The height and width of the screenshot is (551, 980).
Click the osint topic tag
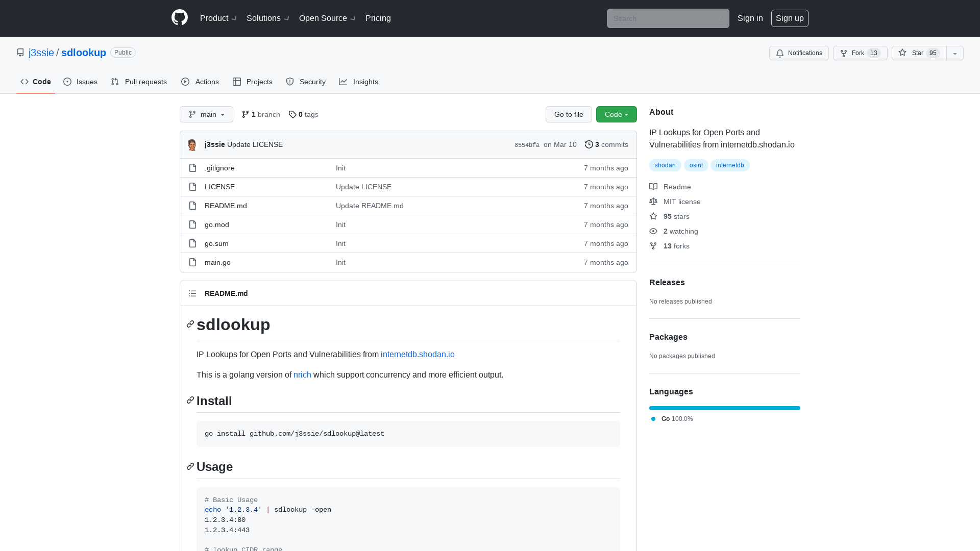click(696, 165)
